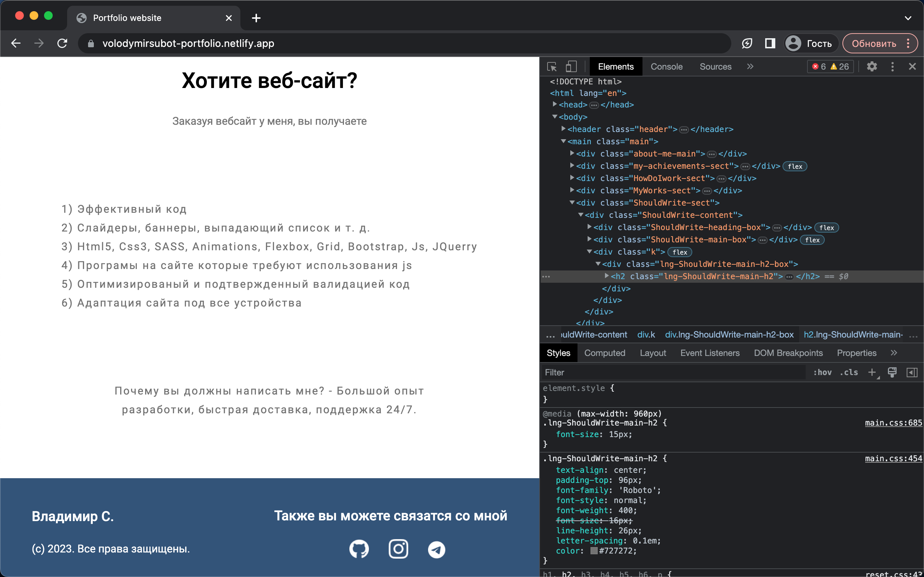Activate the inspect element picker icon
The height and width of the screenshot is (577, 924).
point(552,67)
